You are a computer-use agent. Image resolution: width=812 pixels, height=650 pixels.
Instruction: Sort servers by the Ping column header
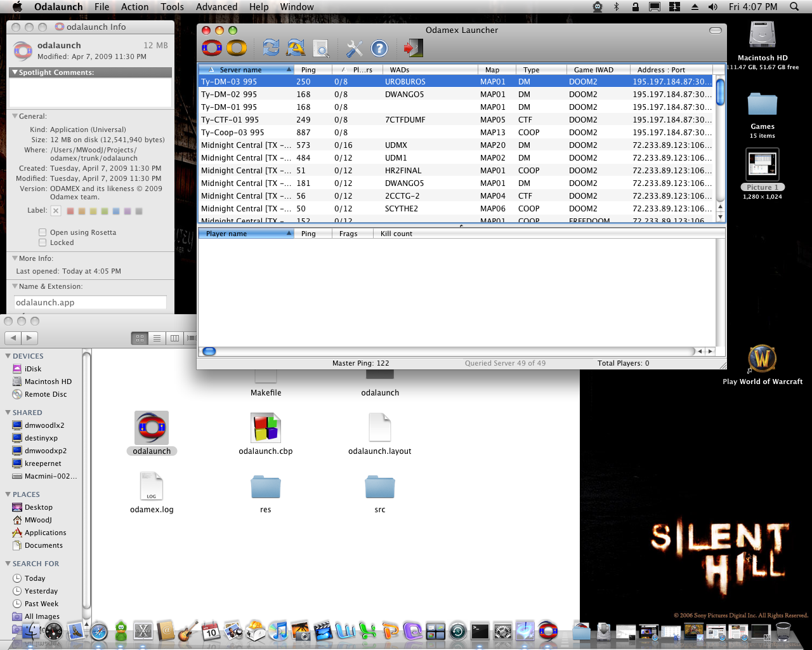click(x=308, y=70)
